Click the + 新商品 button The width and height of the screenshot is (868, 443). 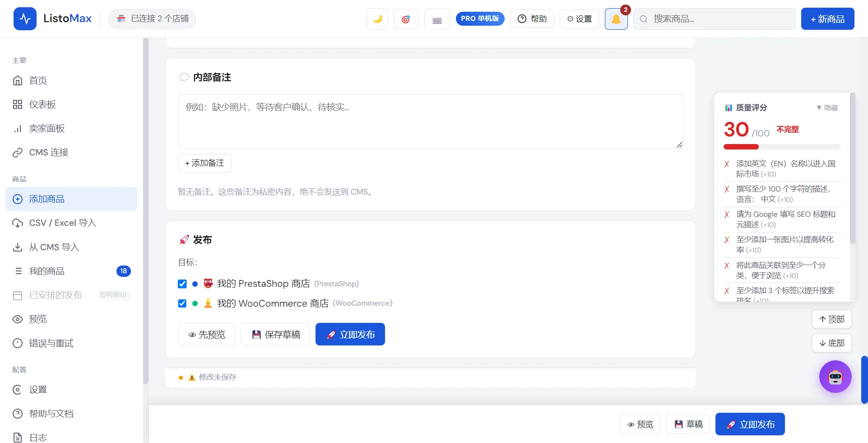[x=828, y=19]
